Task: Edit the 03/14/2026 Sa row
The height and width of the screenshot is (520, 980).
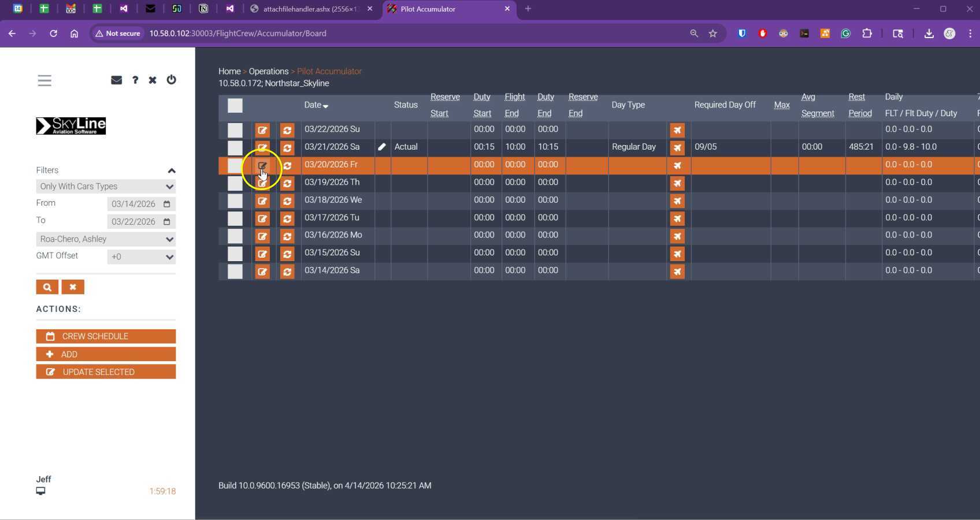Action: click(262, 272)
